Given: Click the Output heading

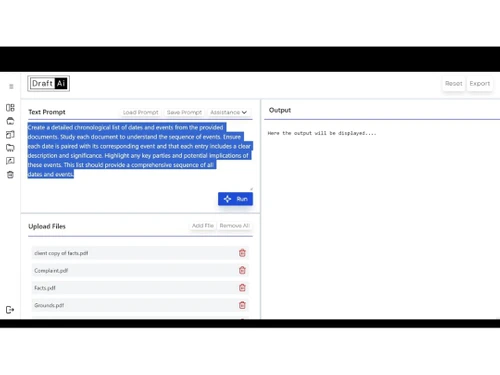Looking at the screenshot, I should (x=280, y=110).
